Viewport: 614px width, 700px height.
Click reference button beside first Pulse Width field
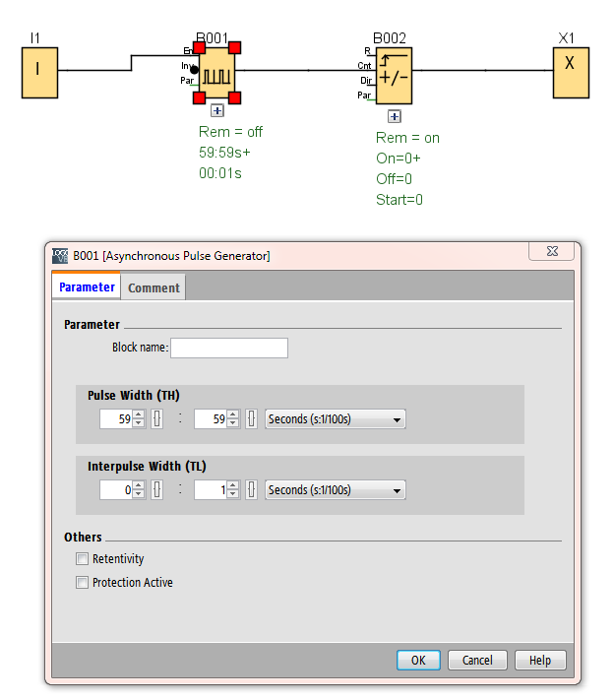tap(156, 419)
